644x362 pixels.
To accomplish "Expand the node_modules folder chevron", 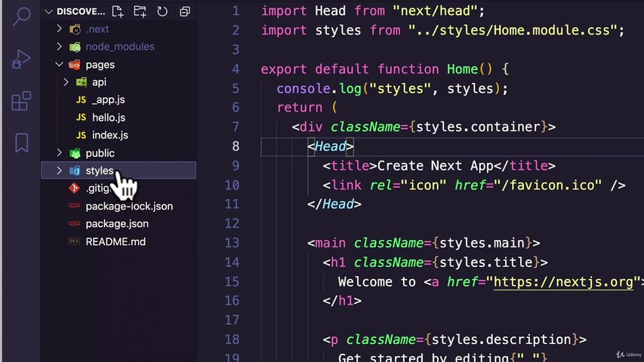I will [59, 46].
